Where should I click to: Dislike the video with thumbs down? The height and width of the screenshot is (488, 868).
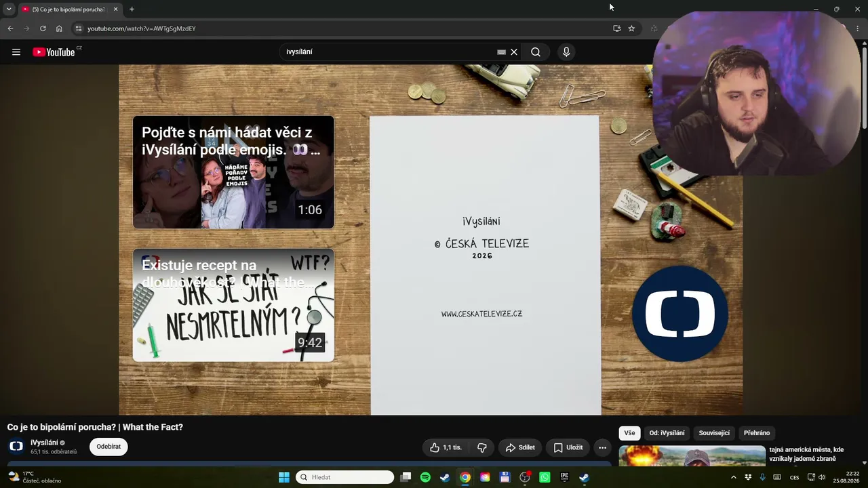[482, 447]
